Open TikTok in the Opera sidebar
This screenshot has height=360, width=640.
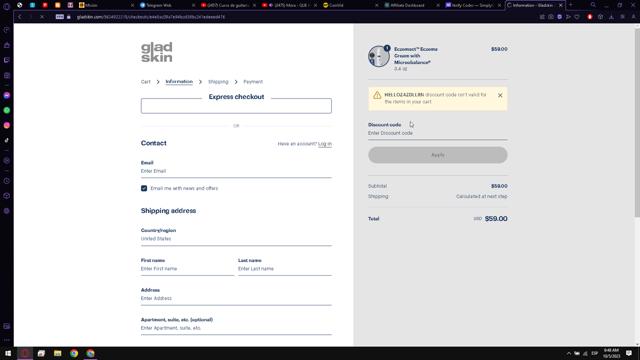point(7,140)
